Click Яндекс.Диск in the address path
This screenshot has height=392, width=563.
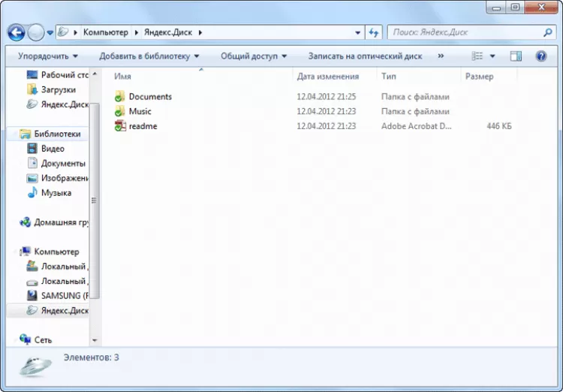tap(168, 32)
